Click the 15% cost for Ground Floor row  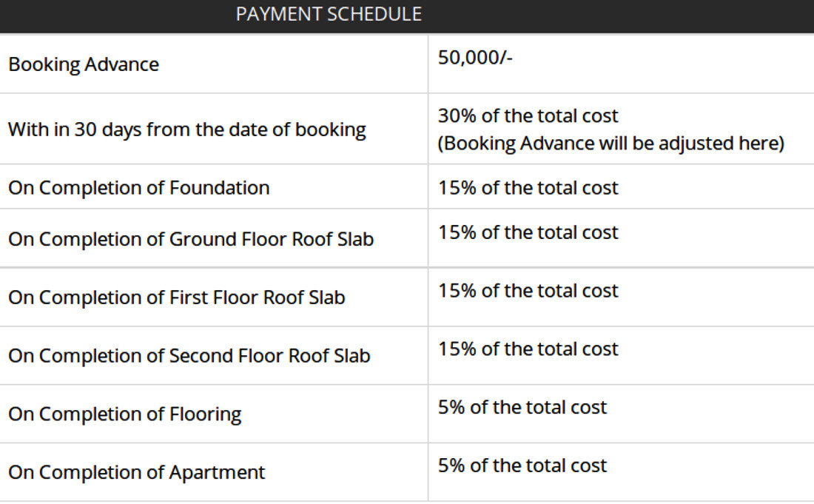tap(528, 232)
